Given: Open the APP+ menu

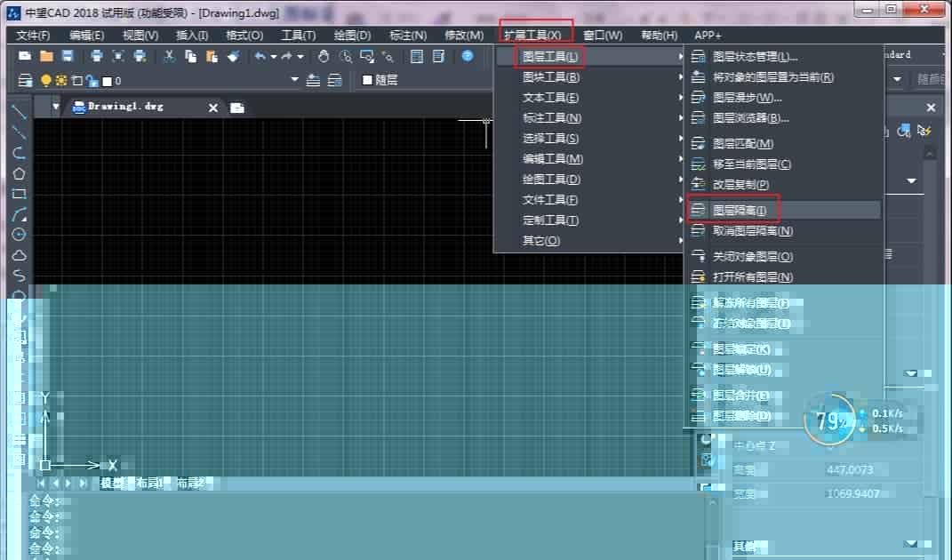Looking at the screenshot, I should pos(708,36).
